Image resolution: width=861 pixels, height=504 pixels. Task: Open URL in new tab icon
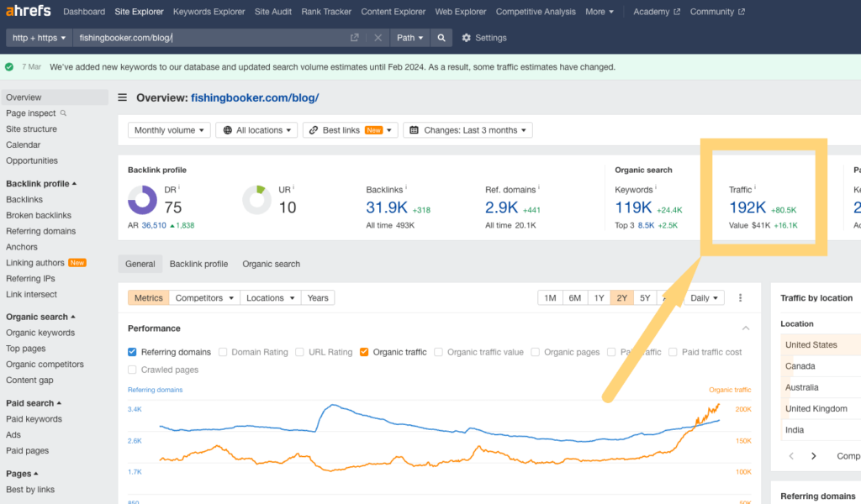355,38
